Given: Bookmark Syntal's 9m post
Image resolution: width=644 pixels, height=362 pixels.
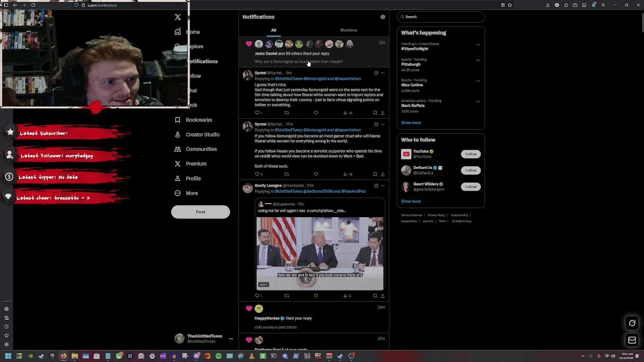Looking at the screenshot, I should (x=375, y=113).
